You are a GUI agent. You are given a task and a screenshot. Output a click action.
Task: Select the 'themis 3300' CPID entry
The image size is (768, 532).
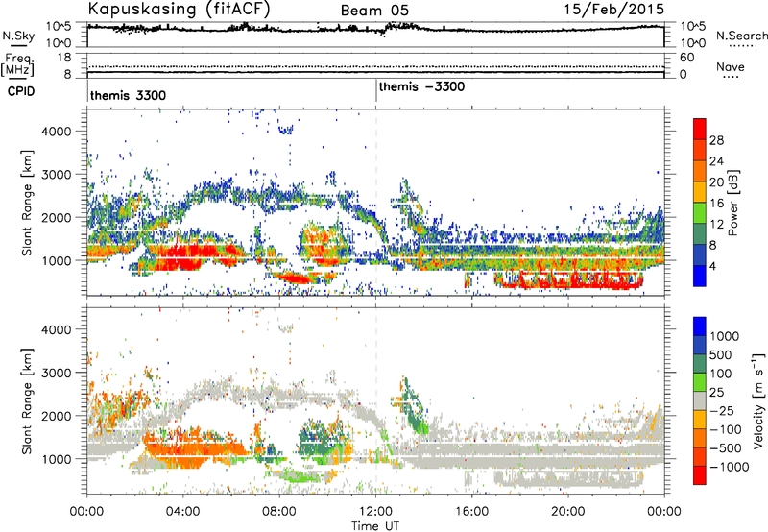coord(128,95)
